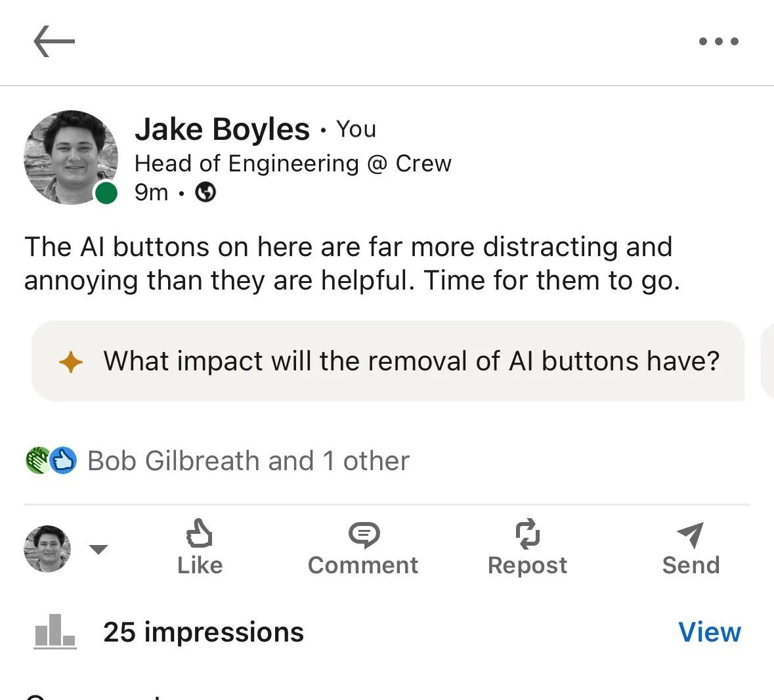Open the View analytics link
The height and width of the screenshot is (700, 774).
coord(709,632)
